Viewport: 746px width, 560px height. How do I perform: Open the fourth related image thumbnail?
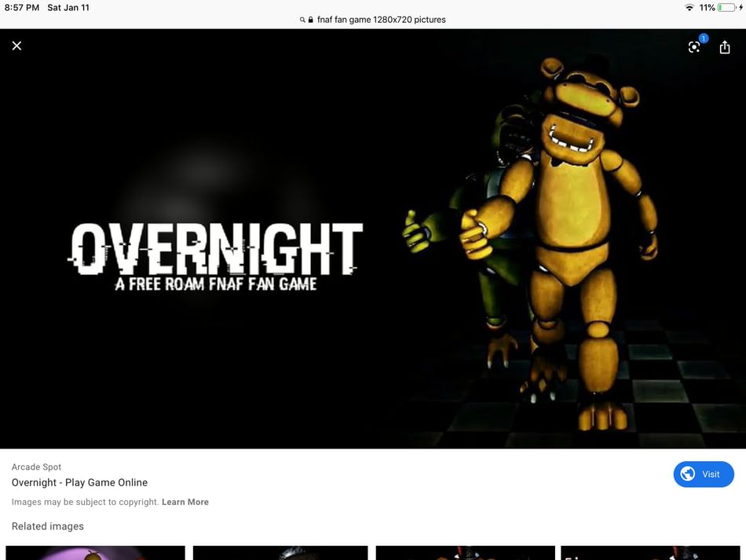click(650, 553)
